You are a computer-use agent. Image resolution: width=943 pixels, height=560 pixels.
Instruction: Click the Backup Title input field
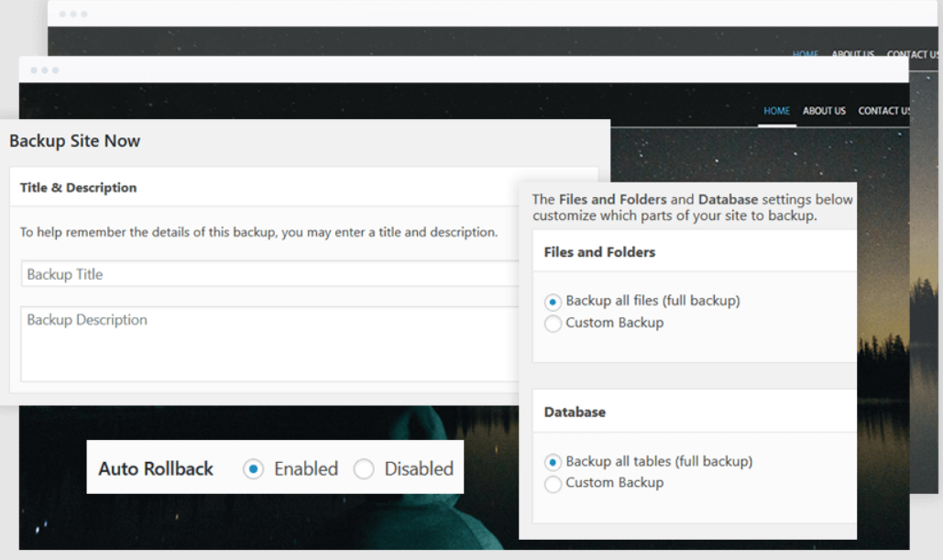tap(271, 274)
